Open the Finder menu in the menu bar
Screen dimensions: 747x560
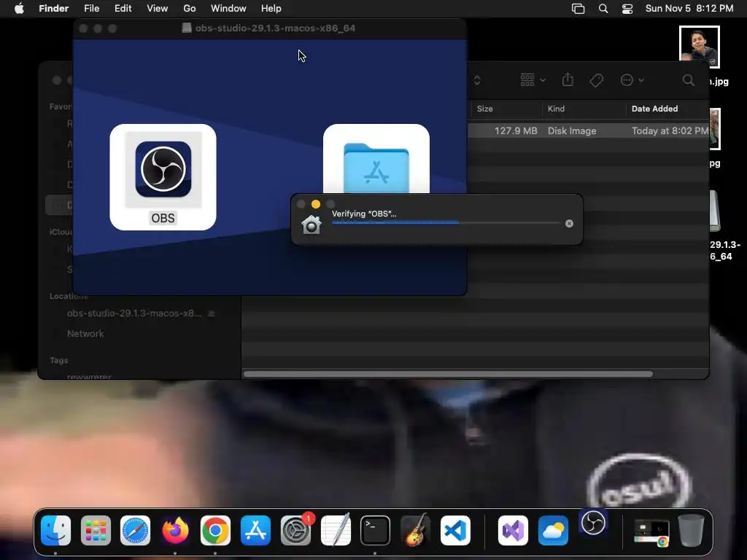(54, 9)
